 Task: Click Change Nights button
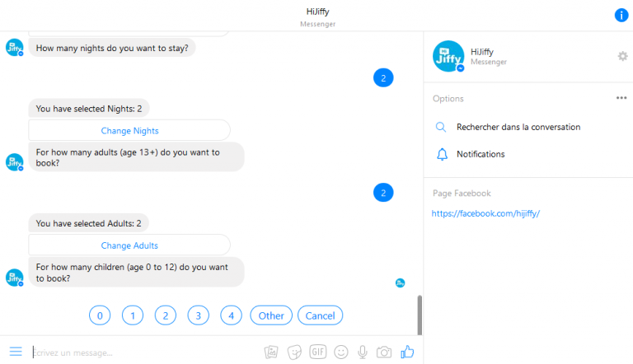coord(129,131)
